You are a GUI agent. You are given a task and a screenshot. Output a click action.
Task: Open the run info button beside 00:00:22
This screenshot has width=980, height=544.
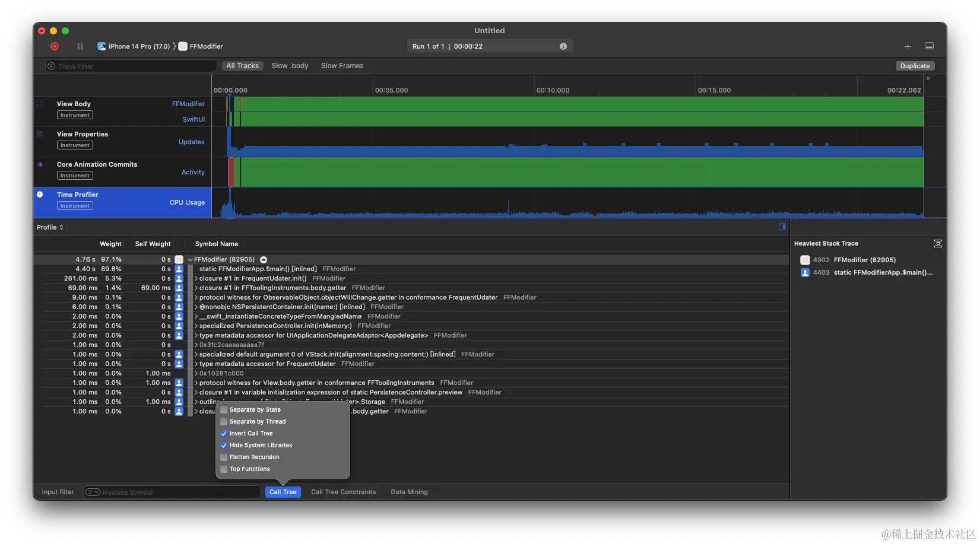[x=563, y=46]
